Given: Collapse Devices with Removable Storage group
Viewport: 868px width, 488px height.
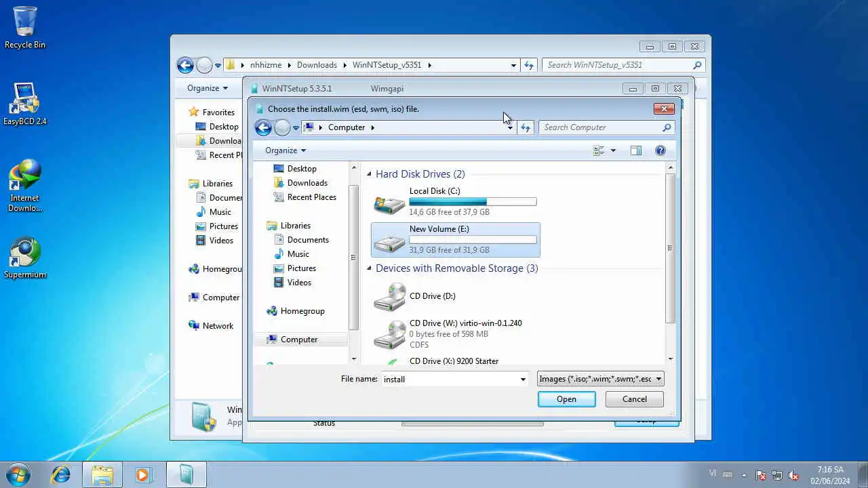Looking at the screenshot, I should click(370, 268).
